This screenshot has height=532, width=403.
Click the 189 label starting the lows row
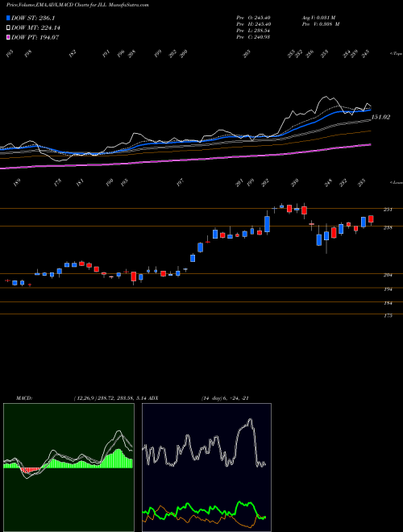[17, 183]
